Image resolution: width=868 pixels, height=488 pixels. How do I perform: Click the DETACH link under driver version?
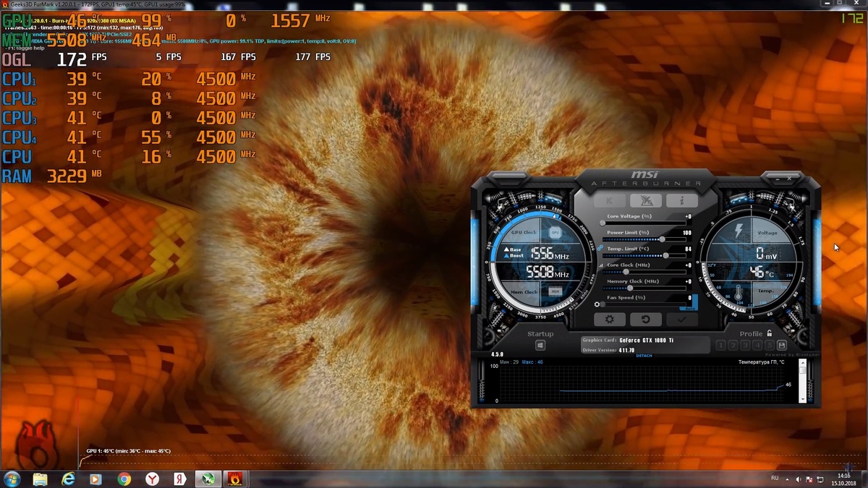click(644, 356)
